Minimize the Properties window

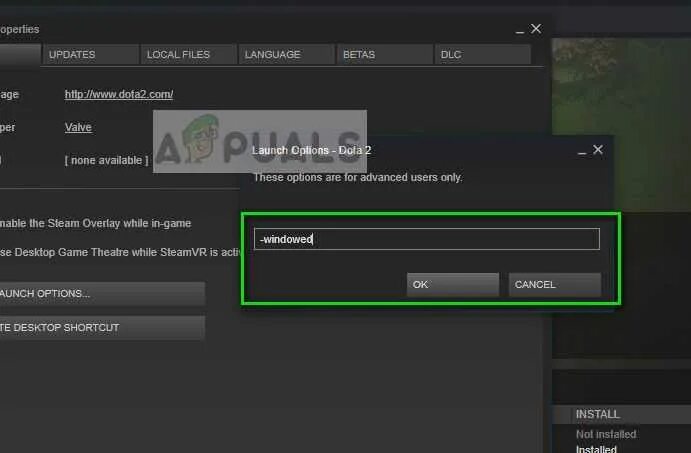(520, 31)
